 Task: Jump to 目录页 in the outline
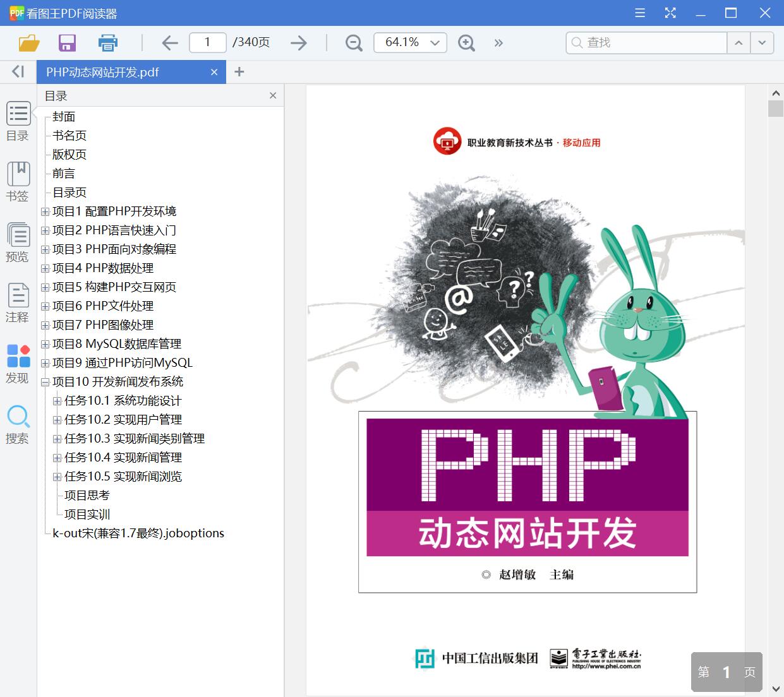pyautogui.click(x=69, y=193)
